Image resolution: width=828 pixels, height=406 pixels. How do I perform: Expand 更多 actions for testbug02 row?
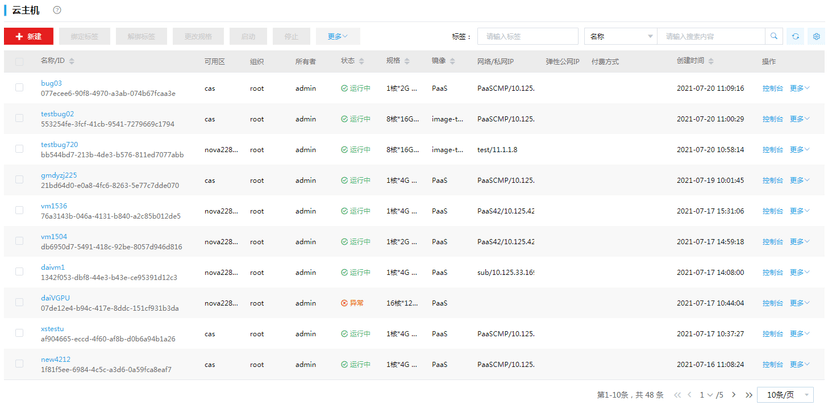click(x=799, y=119)
